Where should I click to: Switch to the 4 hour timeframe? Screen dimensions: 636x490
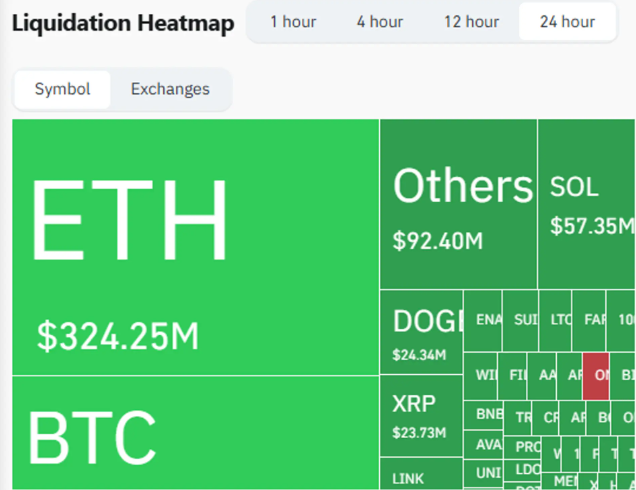pos(380,22)
